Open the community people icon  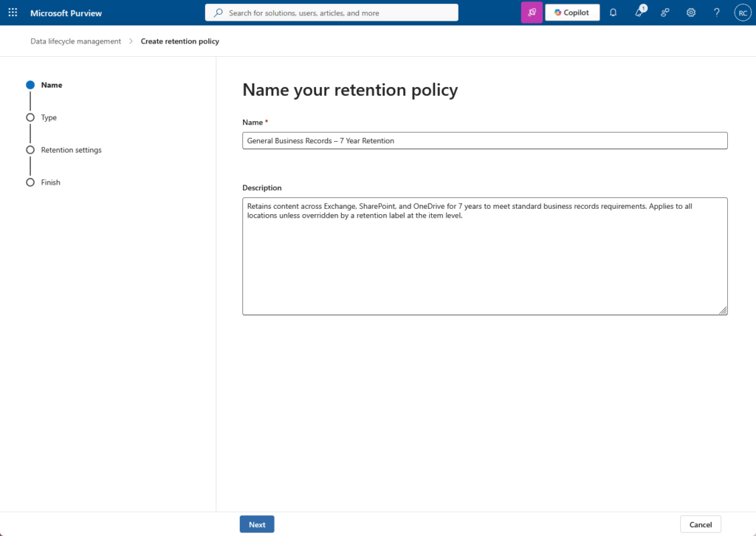pyautogui.click(x=665, y=13)
